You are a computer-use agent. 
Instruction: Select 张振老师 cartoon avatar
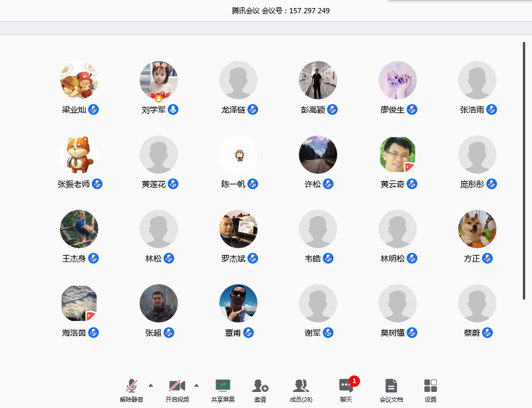[79, 154]
